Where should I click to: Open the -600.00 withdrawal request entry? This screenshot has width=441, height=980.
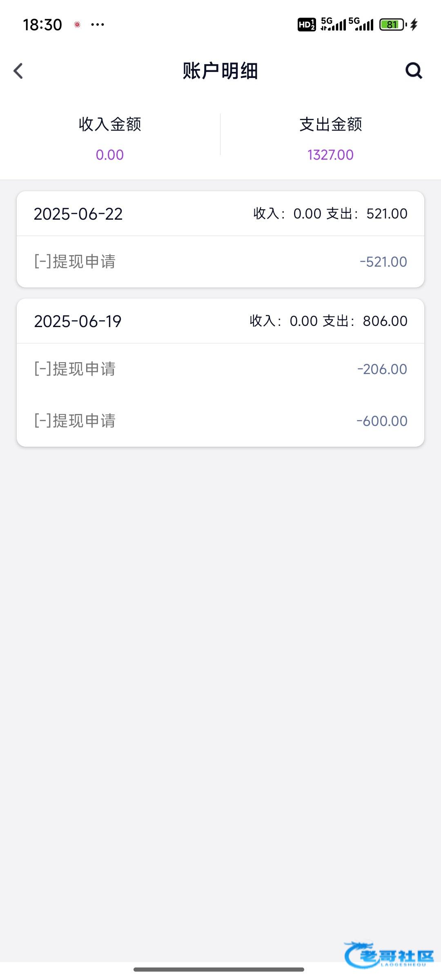click(x=220, y=421)
